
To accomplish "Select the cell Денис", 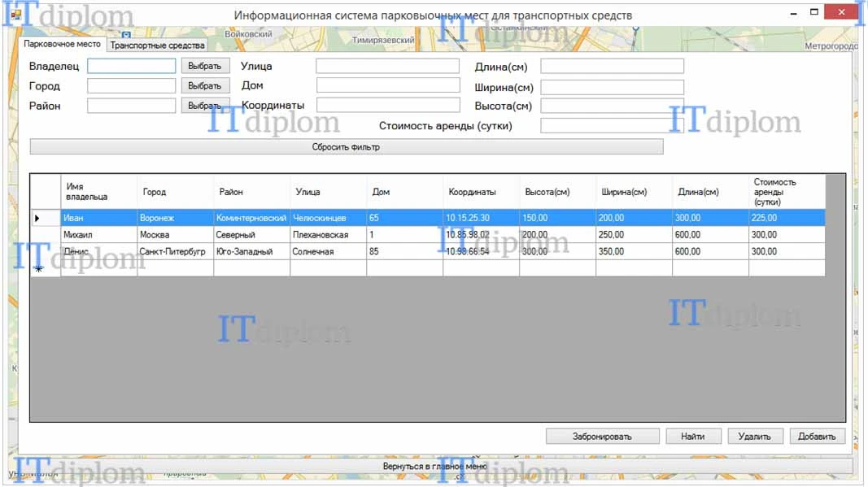I will click(98, 251).
